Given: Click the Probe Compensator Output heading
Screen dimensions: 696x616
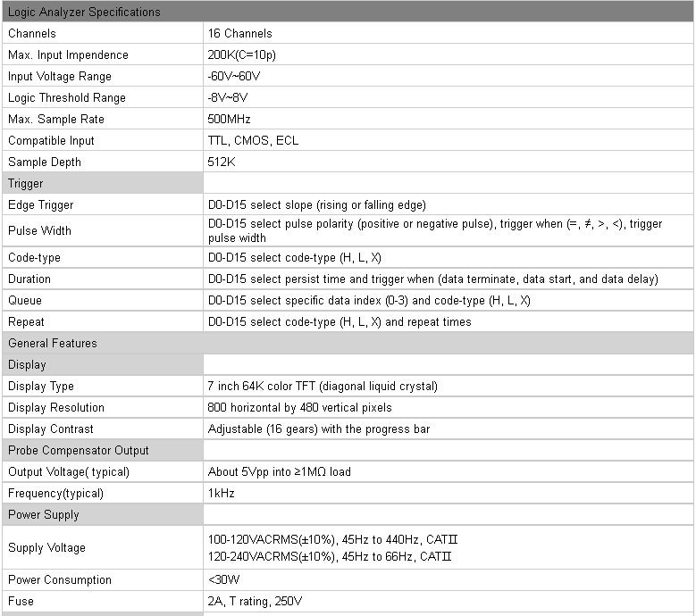Looking at the screenshot, I should (x=78, y=451).
